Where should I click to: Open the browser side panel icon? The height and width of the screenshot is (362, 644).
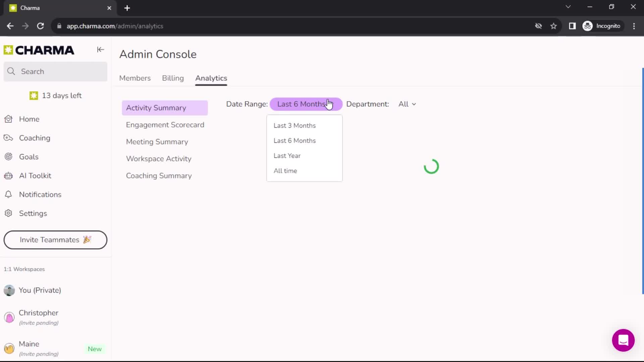pyautogui.click(x=572, y=26)
